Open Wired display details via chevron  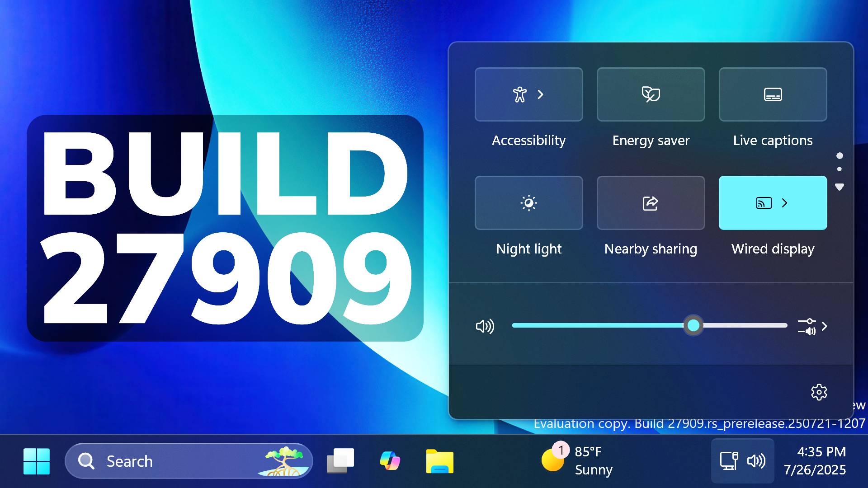784,203
